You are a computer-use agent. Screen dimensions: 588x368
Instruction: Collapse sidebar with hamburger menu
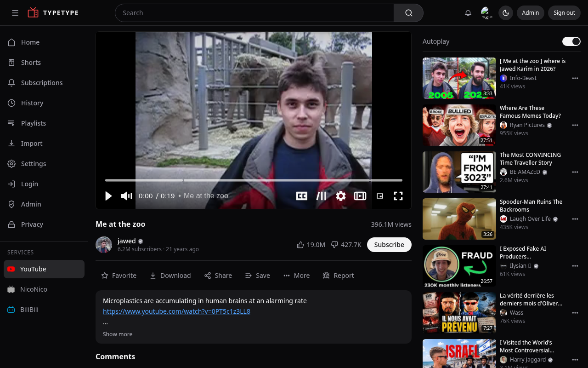[15, 13]
